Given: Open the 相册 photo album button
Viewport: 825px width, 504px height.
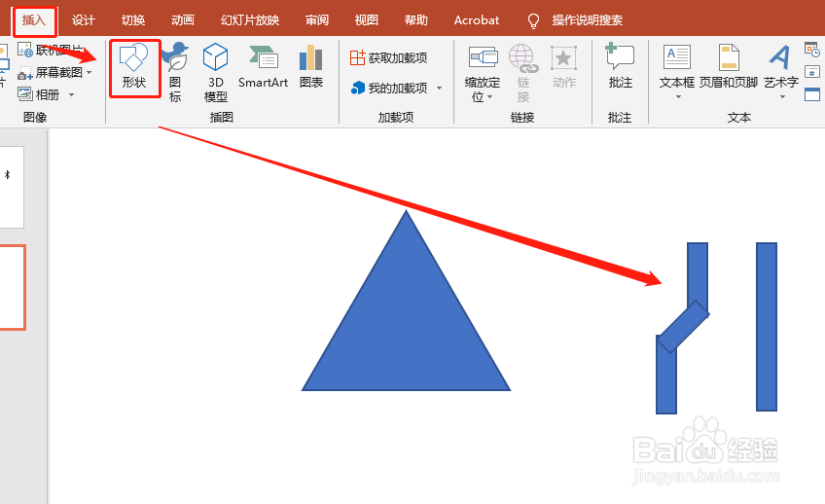Looking at the screenshot, I should coord(40,94).
